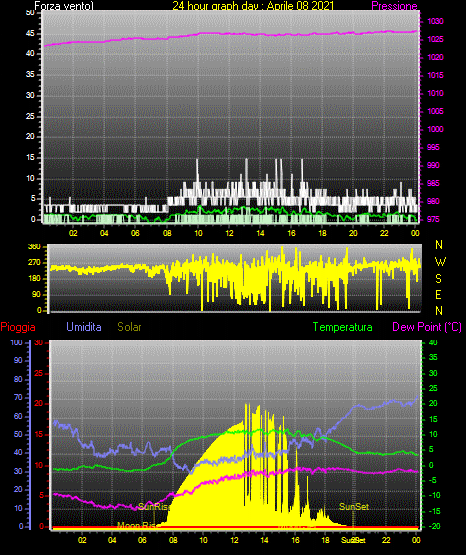Click the red 30 rain scale value
Image resolution: width=466 pixels, height=555 pixels.
tap(39, 343)
